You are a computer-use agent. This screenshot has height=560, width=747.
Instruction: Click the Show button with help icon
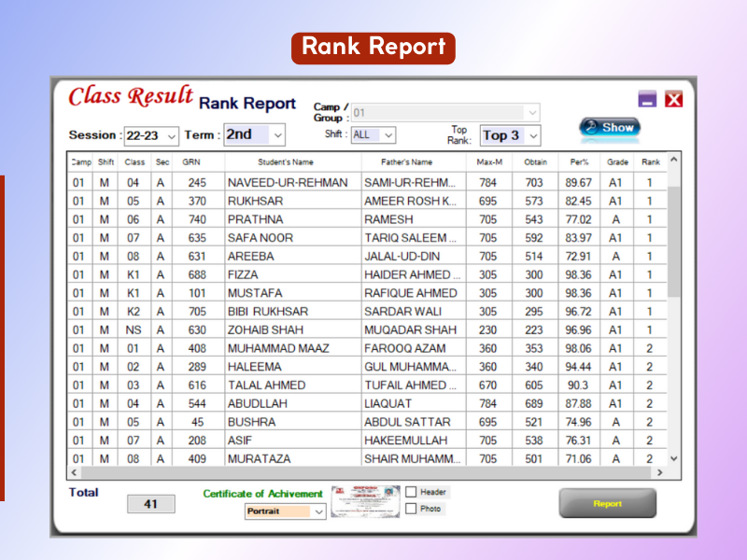click(x=608, y=127)
